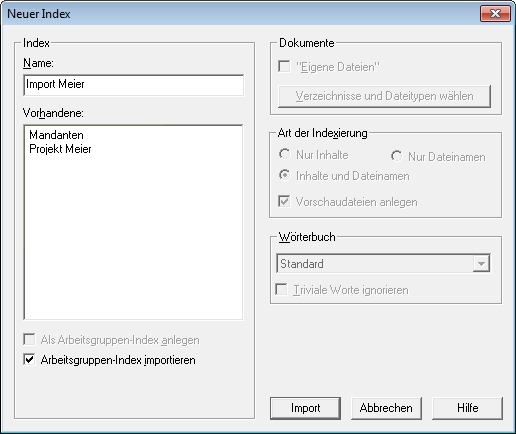The height and width of the screenshot is (434, 516).
Task: Open the Wörterbuch dropdown arrow
Action: [x=481, y=264]
